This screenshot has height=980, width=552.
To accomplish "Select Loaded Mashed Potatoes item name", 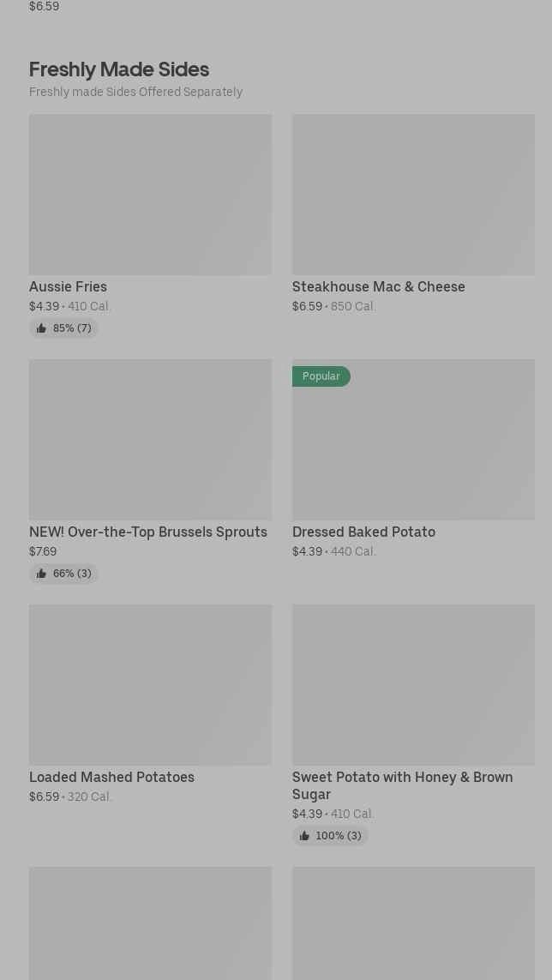I will click(x=112, y=777).
